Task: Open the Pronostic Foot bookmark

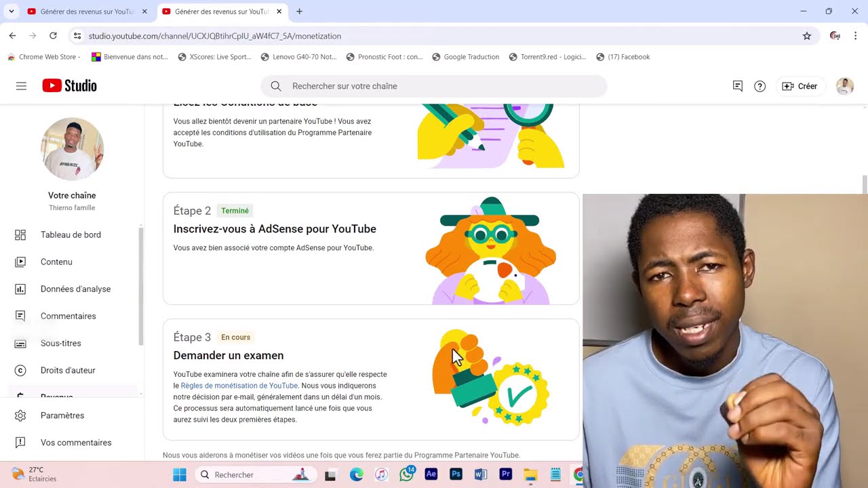Action: coord(384,57)
